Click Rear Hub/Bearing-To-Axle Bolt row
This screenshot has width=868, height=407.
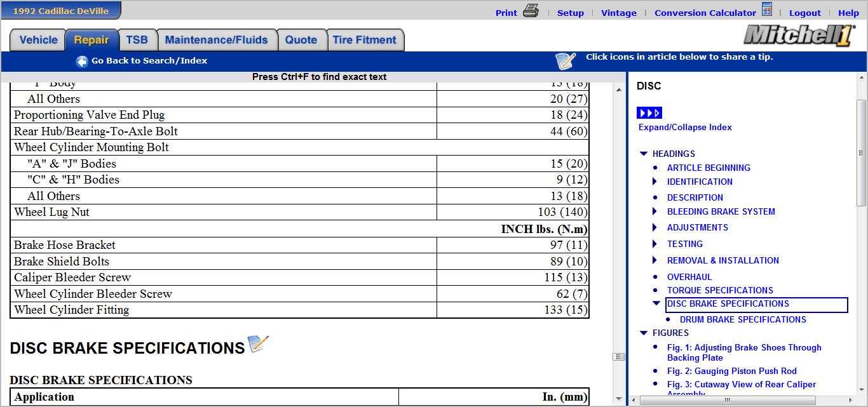pyautogui.click(x=300, y=131)
